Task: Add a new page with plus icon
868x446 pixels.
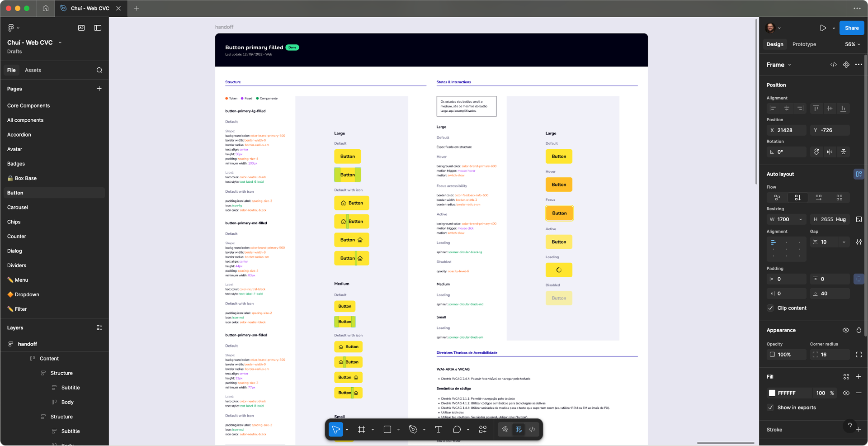Action: coord(99,89)
